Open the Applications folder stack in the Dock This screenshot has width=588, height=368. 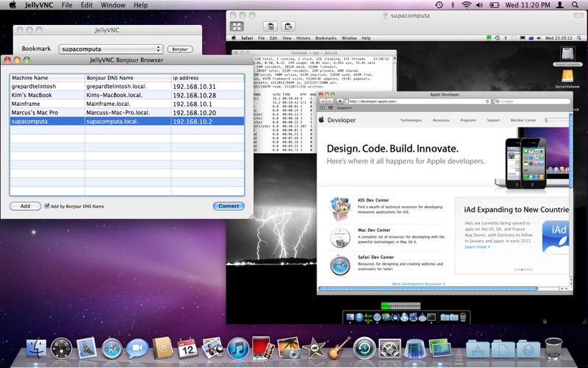pos(478,349)
